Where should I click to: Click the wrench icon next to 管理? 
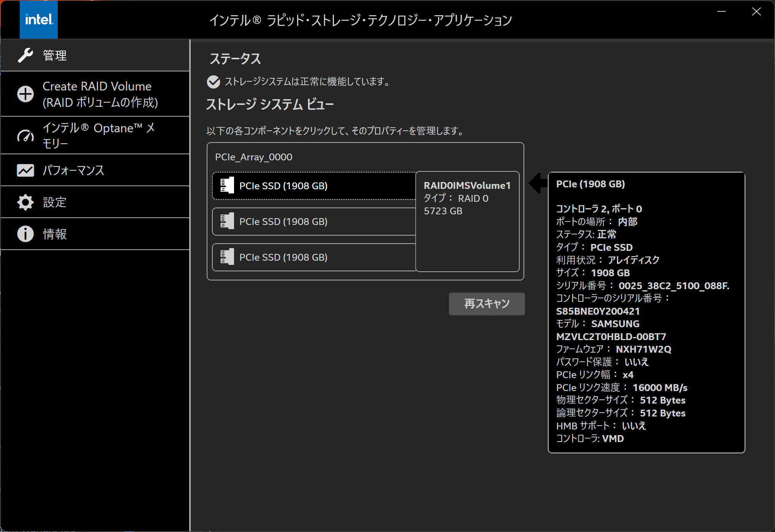point(25,55)
